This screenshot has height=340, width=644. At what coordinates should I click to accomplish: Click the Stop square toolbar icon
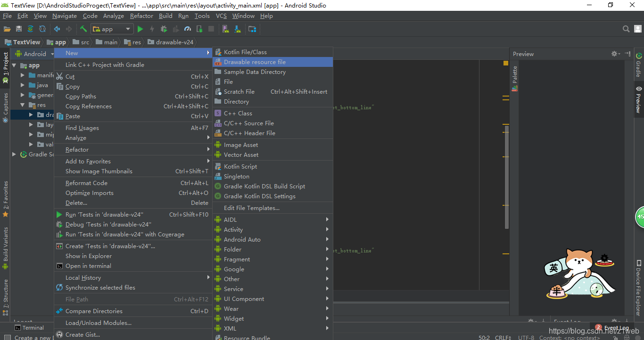(211, 29)
